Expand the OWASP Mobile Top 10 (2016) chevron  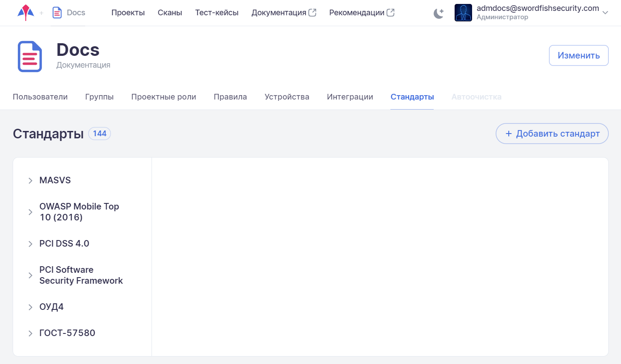30,212
